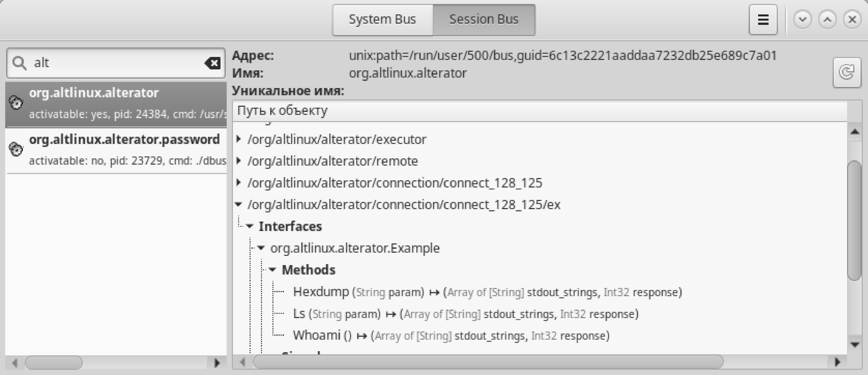Focus the service search input field
868x375 pixels.
115,63
